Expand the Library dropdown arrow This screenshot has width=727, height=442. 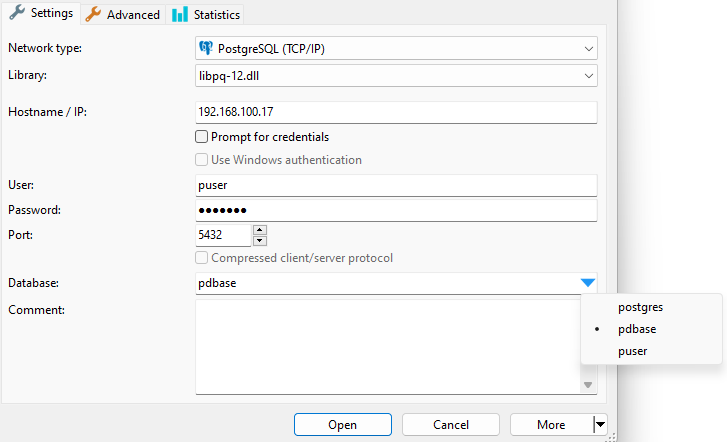pos(588,76)
